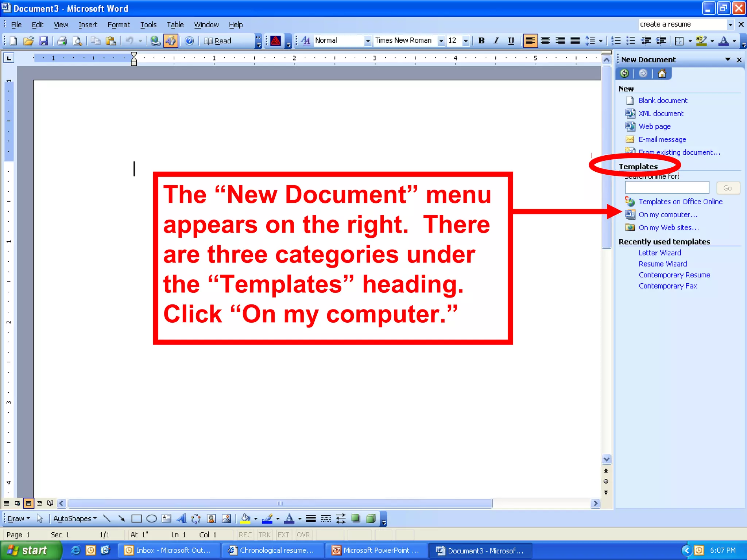747x560 pixels.
Task: Click the Microsoft Word Help icon
Action: pos(189,41)
